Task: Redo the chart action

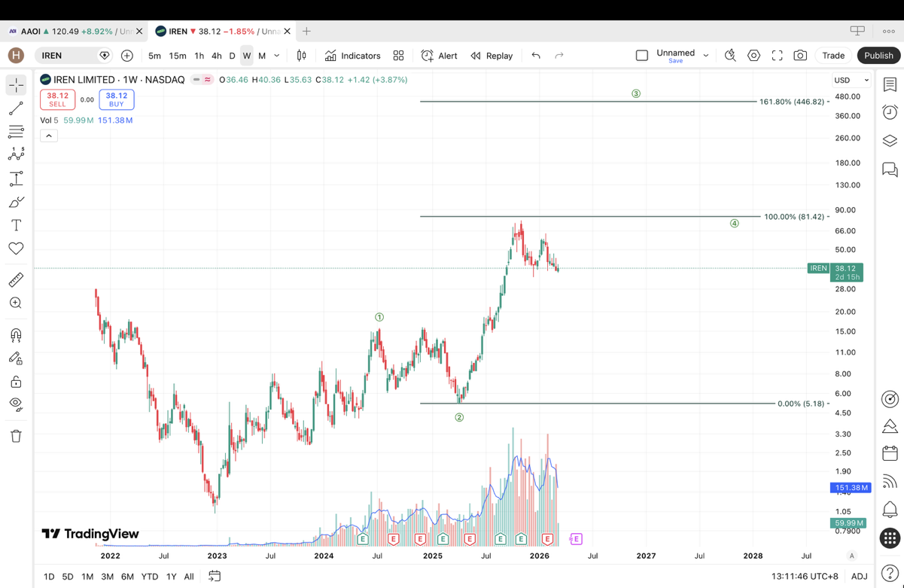Action: pos(559,56)
